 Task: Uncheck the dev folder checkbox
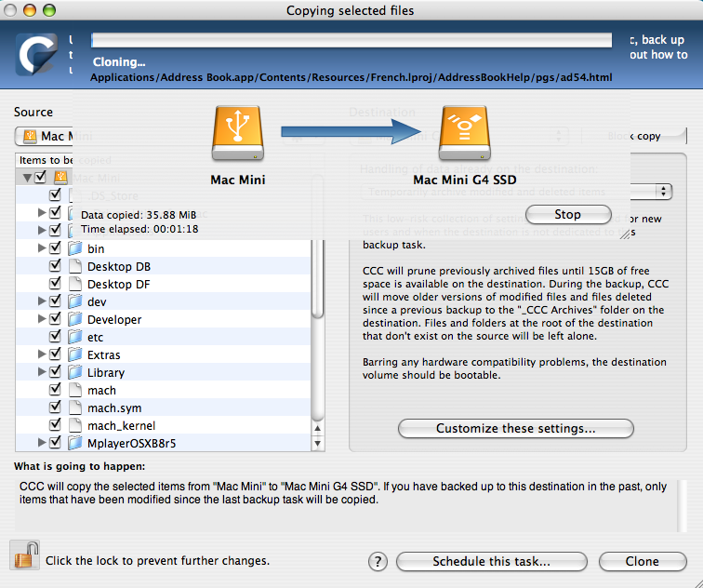pyautogui.click(x=55, y=301)
